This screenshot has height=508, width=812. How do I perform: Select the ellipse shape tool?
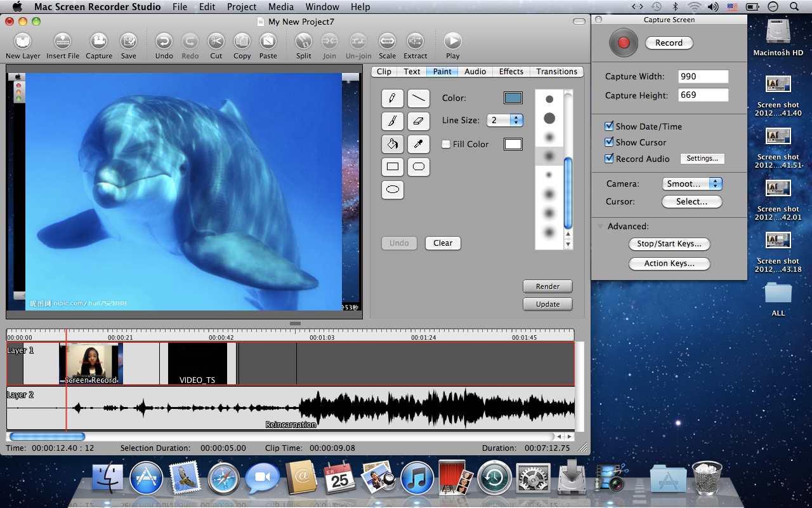[393, 190]
